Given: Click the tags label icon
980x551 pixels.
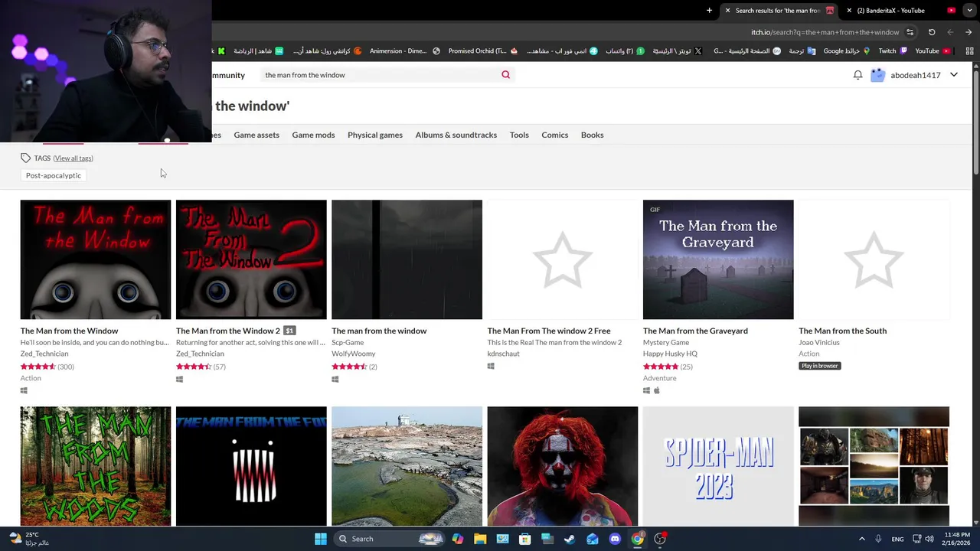Looking at the screenshot, I should click(25, 158).
